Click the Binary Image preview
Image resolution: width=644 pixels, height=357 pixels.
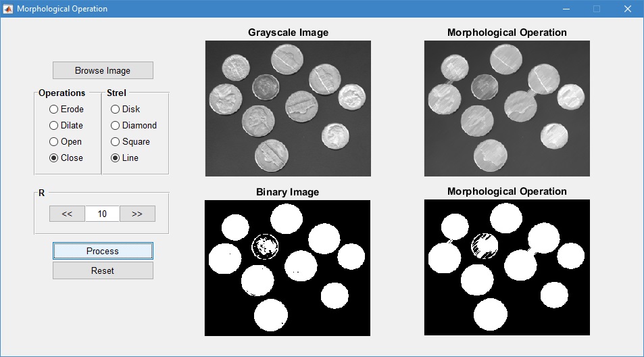click(x=287, y=268)
